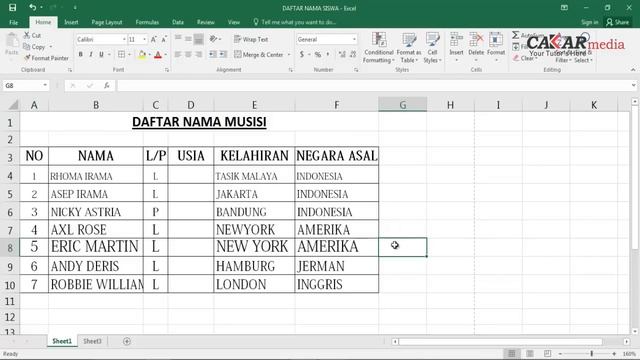Click the Insert Function fx icon

coord(107,85)
